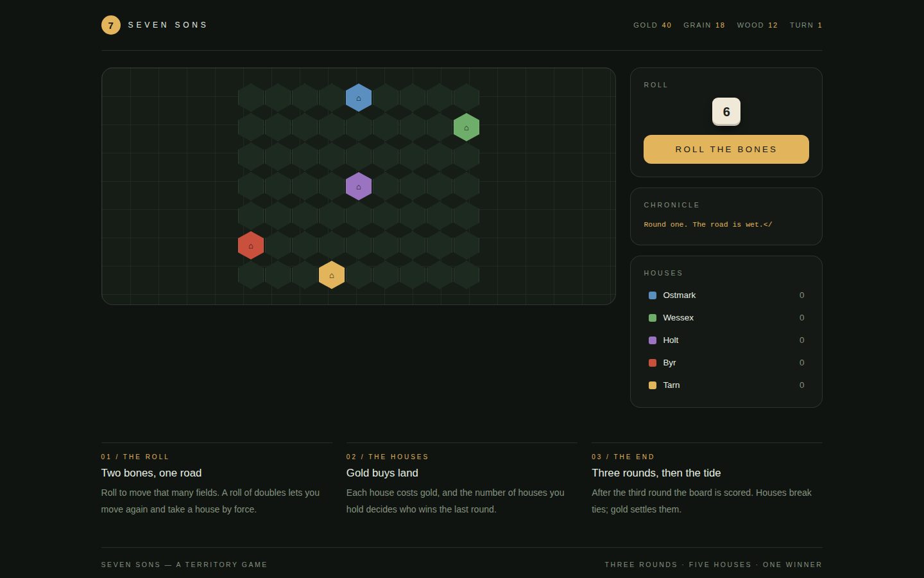Click the '01 / THE ROLL' label
This screenshot has width=924, height=578.
point(135,457)
